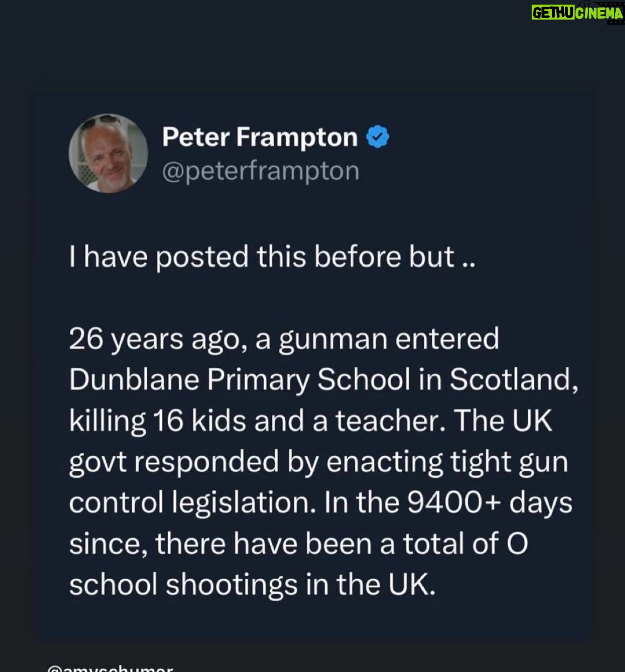Open the @peterframpton handle
This screenshot has height=672, width=625.
coord(260,171)
